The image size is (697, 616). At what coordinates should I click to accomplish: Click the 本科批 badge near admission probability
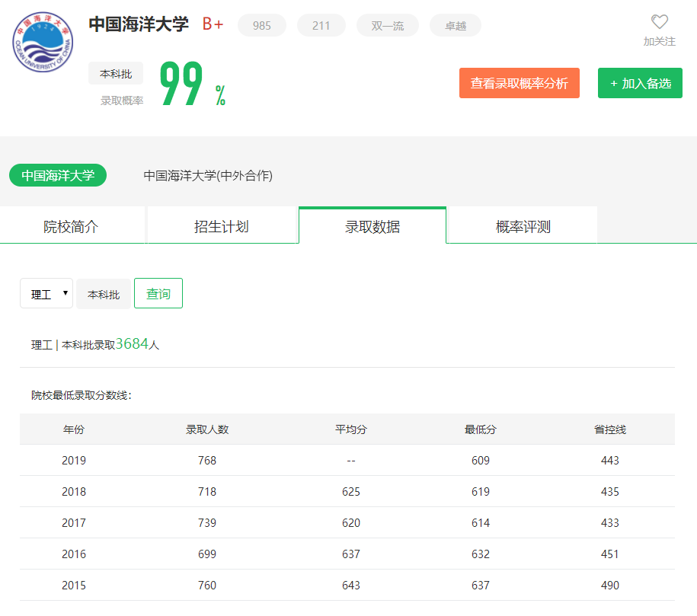pyautogui.click(x=116, y=73)
